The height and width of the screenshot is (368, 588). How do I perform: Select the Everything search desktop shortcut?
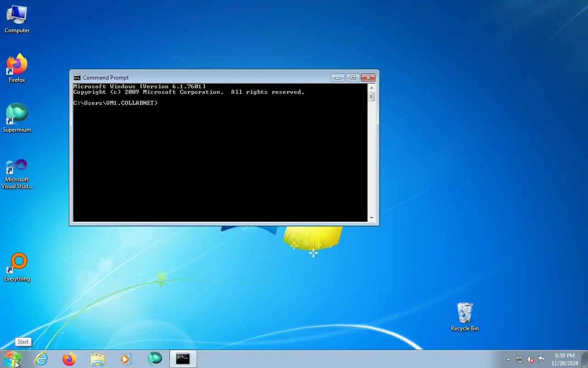[17, 267]
